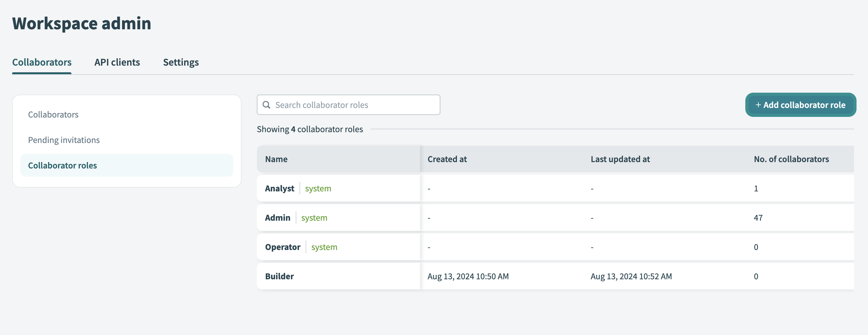Click the Operator collaborator count 0
This screenshot has height=335, width=868.
756,247
